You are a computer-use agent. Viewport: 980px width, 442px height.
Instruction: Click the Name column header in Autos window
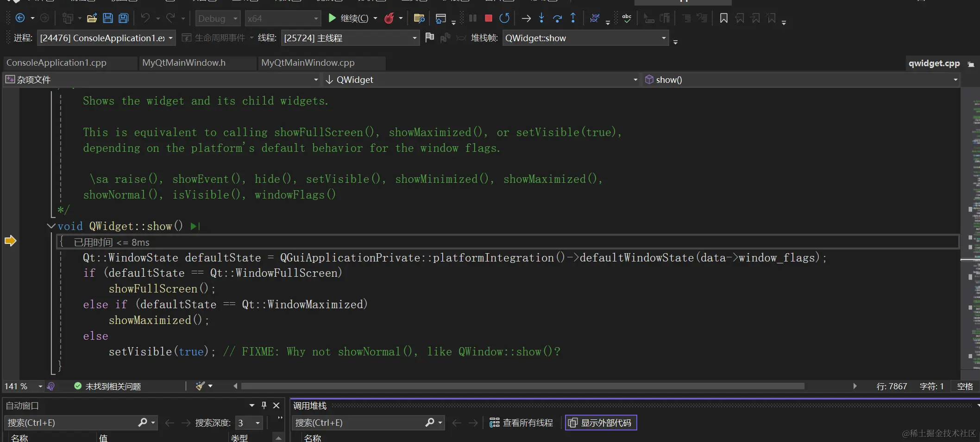click(x=19, y=438)
